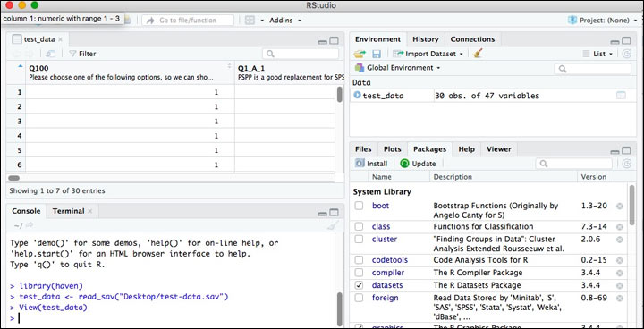Select row 3 number in data viewer
Screen dimensions: 644x329
point(19,122)
